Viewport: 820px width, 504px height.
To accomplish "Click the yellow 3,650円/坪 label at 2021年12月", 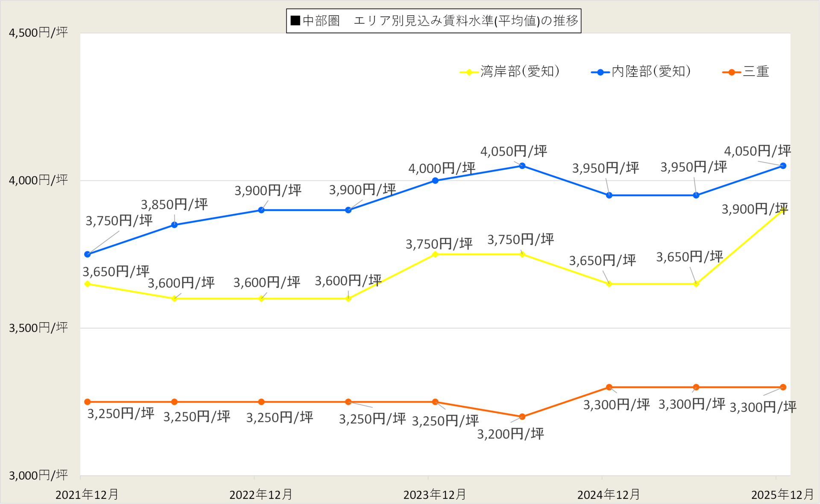I will pos(116,271).
